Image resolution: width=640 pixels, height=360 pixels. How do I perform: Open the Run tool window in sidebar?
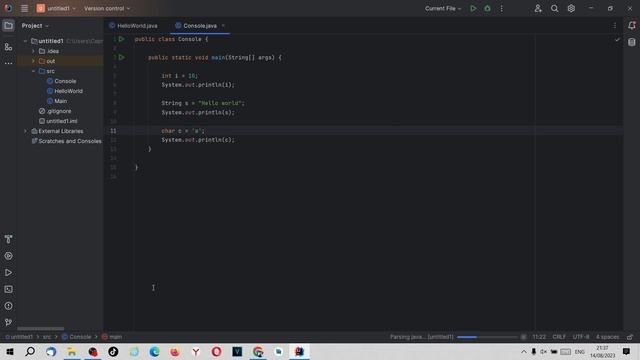pyautogui.click(x=8, y=273)
